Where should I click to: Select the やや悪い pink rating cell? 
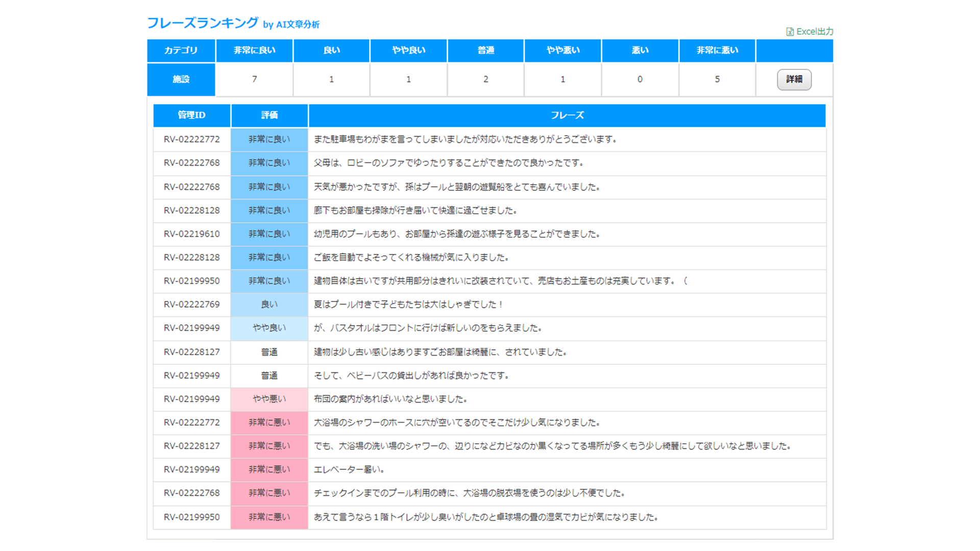coord(269,399)
